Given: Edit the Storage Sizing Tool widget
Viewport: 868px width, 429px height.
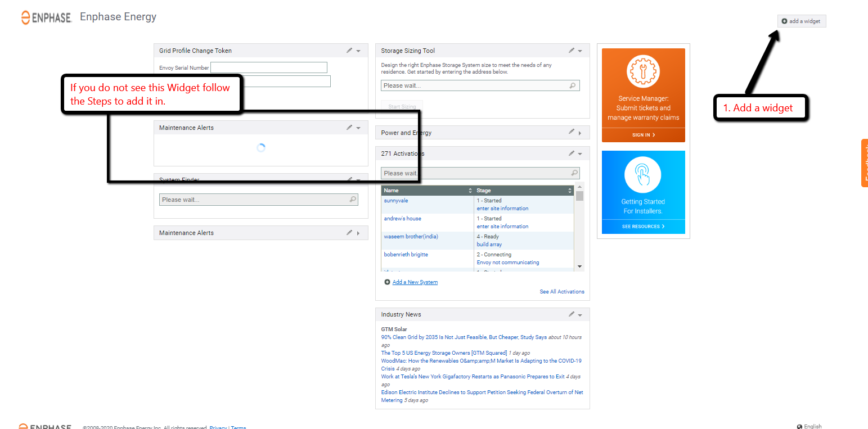Looking at the screenshot, I should point(572,51).
